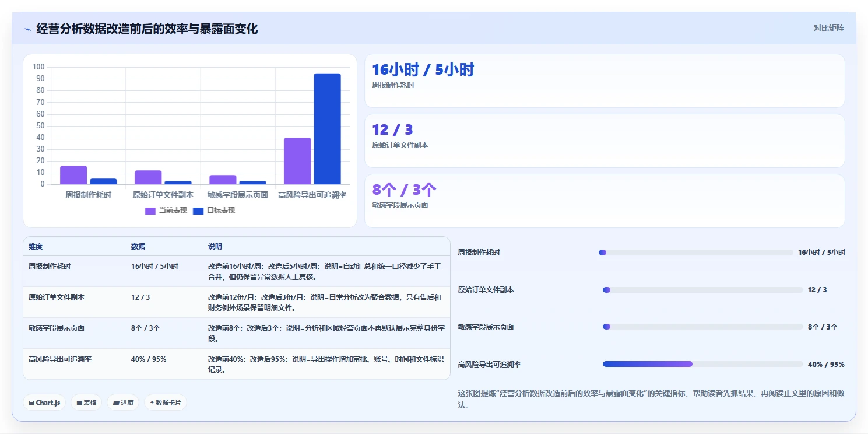Viewport: 868px width, 434px height.
Task: Click the purple 敏感字段展示页面 chart bar
Action: coord(223,180)
